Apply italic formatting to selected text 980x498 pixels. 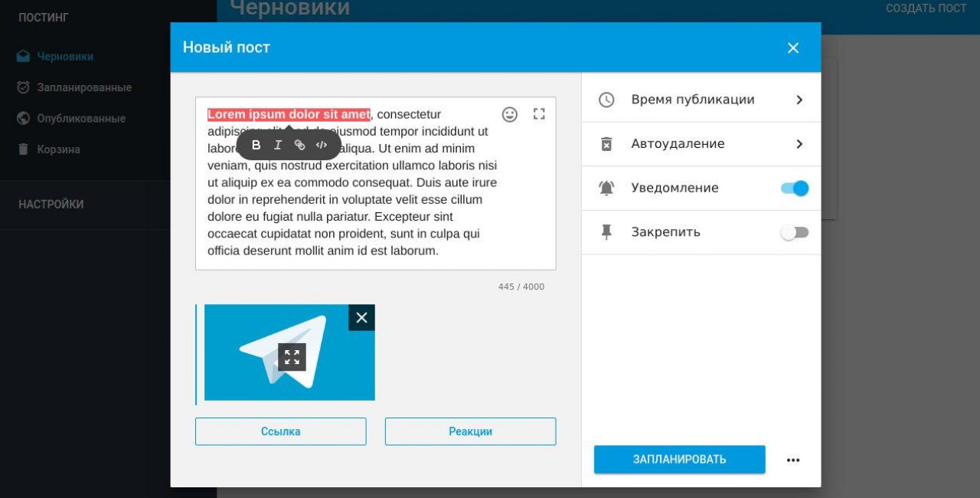point(278,145)
